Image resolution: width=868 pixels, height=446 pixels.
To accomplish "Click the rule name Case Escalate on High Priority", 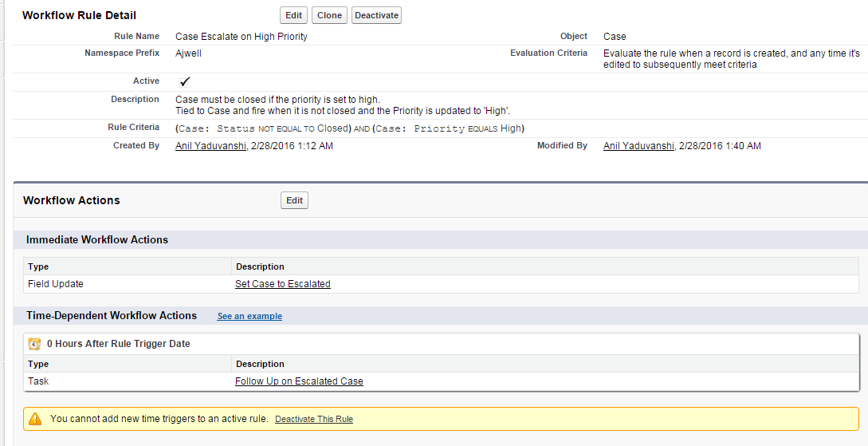I will tap(241, 37).
